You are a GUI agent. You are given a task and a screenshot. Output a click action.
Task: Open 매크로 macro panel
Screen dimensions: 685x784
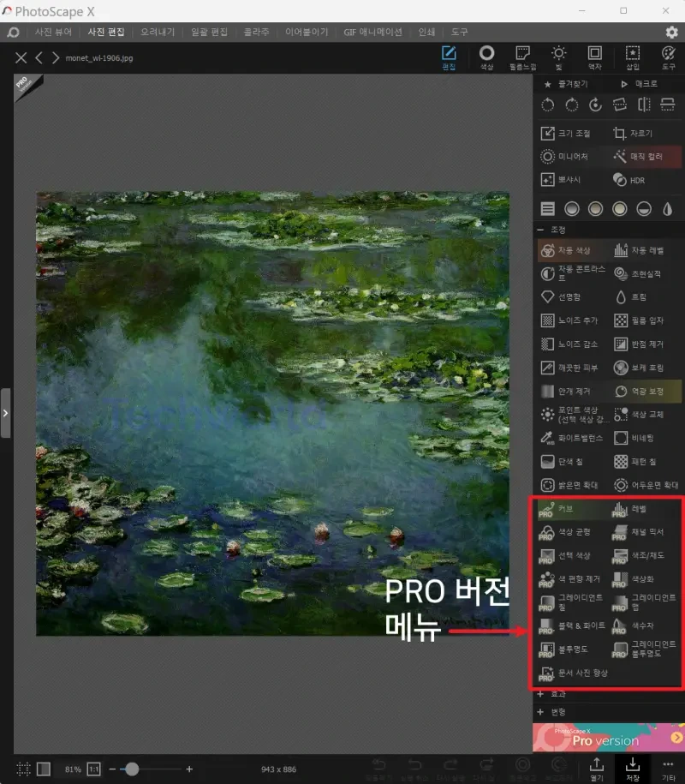(x=640, y=84)
